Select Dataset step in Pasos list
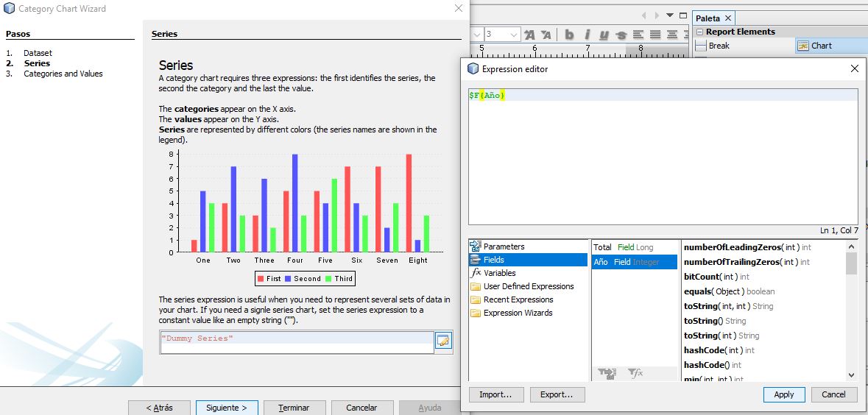Viewport: 868px width, 415px height. (x=38, y=53)
